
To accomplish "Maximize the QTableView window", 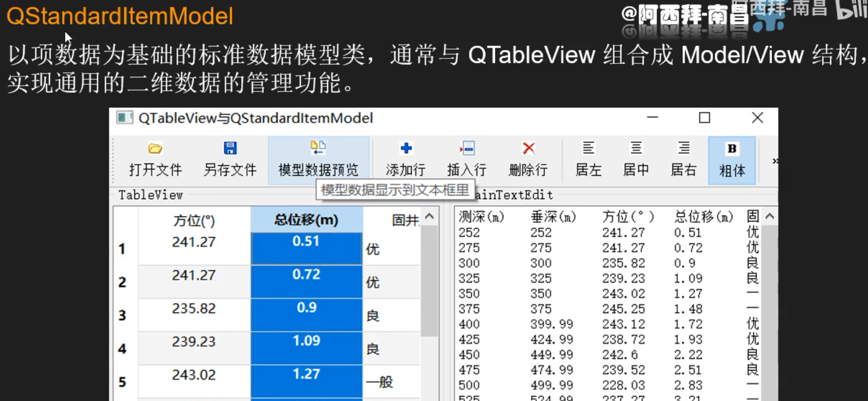I will [x=704, y=118].
